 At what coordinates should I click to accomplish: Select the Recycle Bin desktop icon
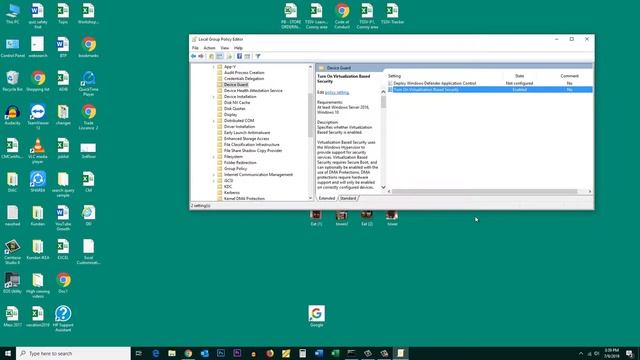coord(13,81)
